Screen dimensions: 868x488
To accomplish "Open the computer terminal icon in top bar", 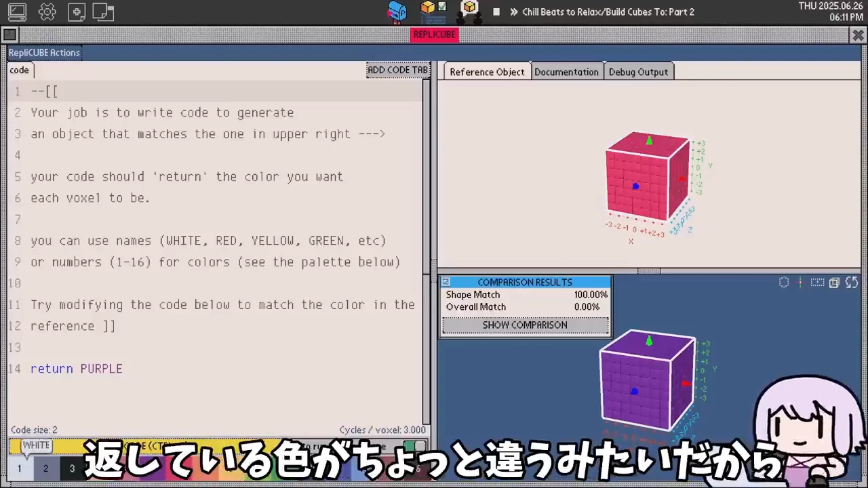I will click(x=17, y=12).
